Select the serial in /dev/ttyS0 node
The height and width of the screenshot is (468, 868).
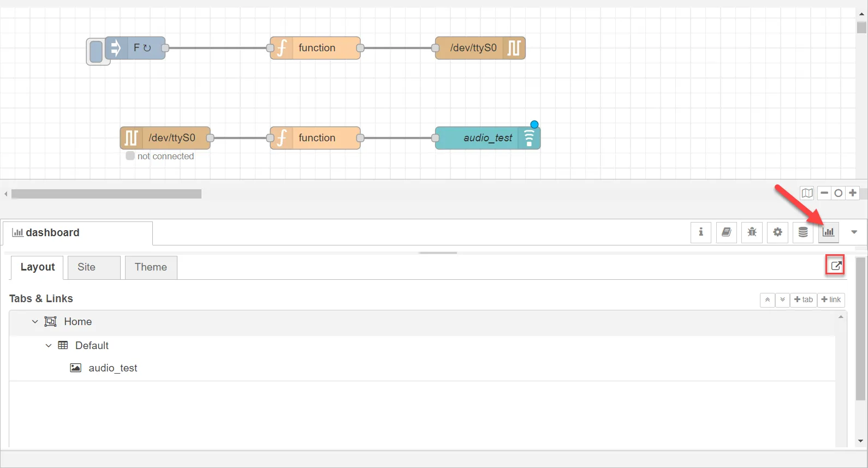[165, 138]
